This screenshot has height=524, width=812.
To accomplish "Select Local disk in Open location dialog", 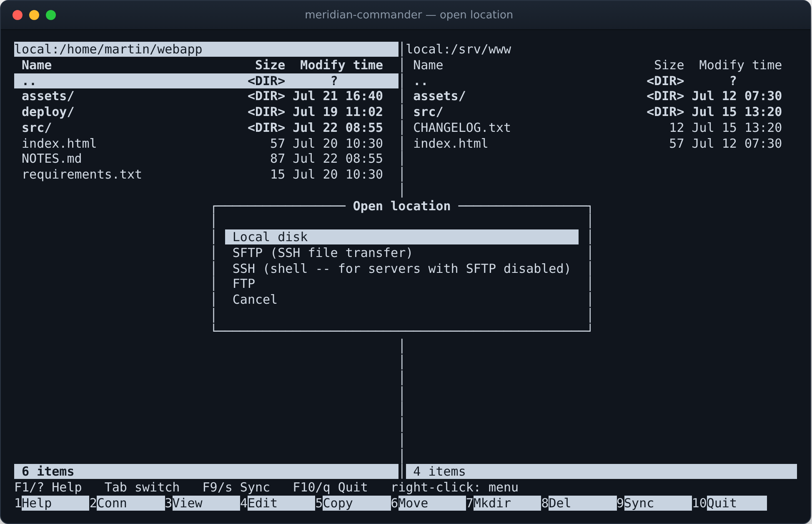I will 401,237.
